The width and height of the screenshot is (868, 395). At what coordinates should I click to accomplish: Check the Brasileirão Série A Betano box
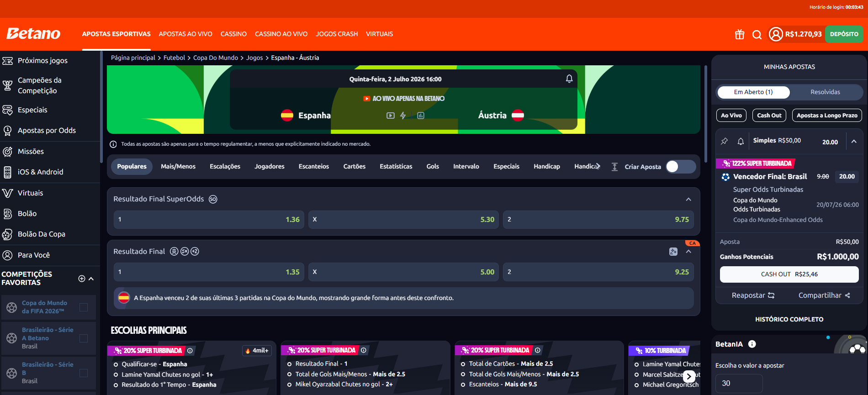[84, 338]
